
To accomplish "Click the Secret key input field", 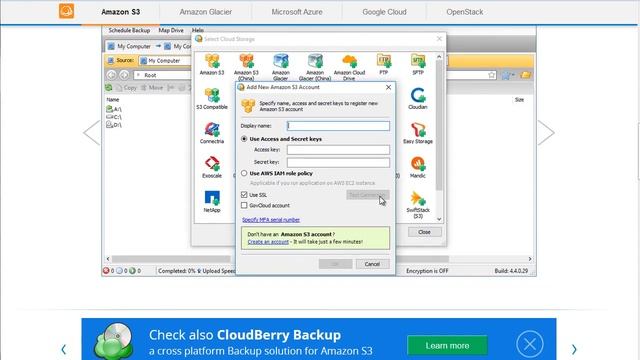I will point(338,162).
